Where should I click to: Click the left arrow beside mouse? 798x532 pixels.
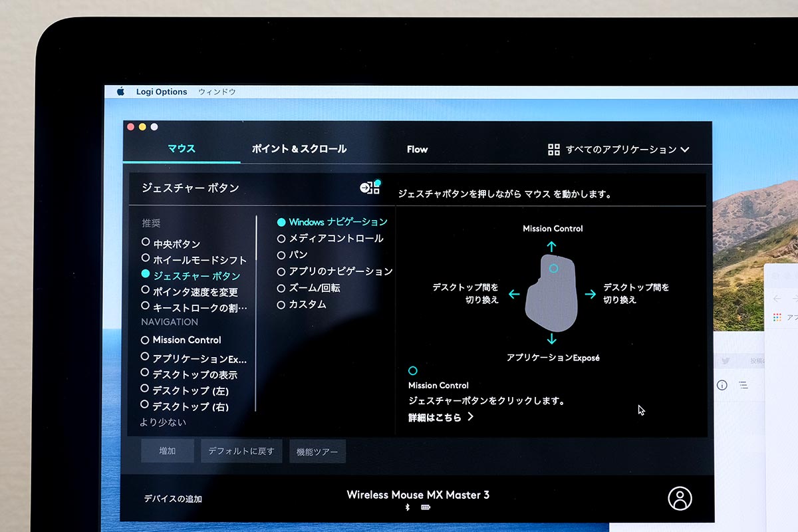tap(513, 294)
